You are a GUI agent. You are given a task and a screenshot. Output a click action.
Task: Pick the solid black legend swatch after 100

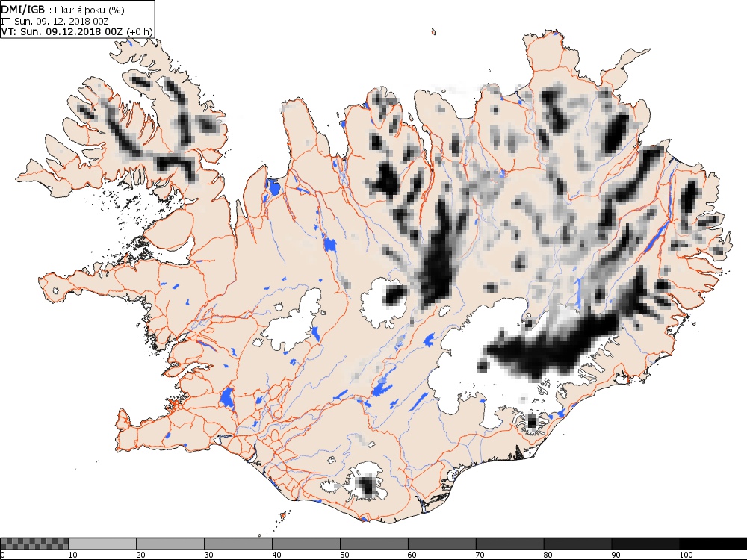[713, 544]
